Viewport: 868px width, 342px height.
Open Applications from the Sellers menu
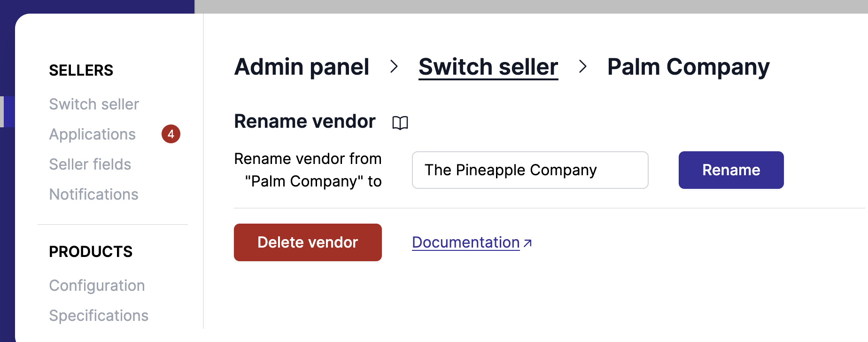tap(92, 134)
